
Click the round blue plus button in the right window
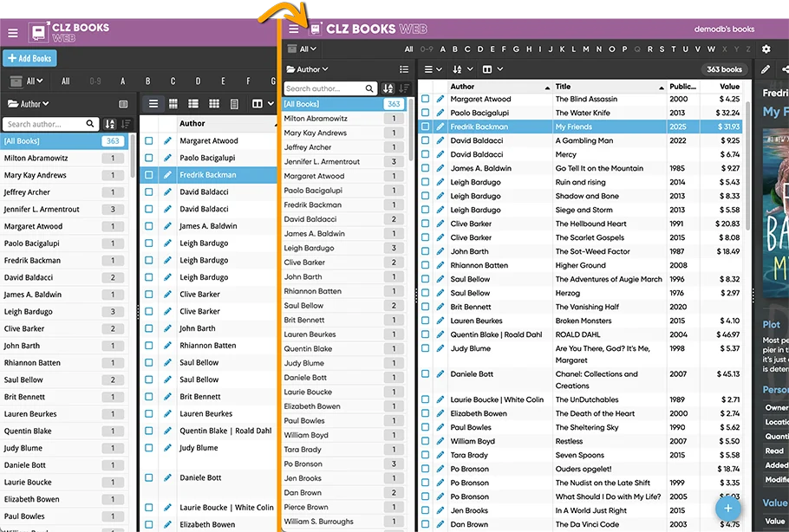[727, 509]
